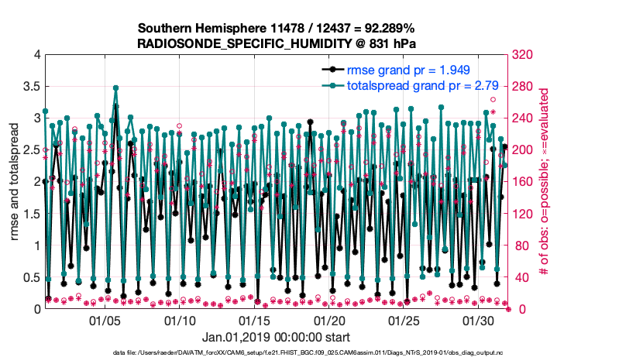
Task: Click the highest teal peak near 01/05
Action: pyautogui.click(x=115, y=88)
